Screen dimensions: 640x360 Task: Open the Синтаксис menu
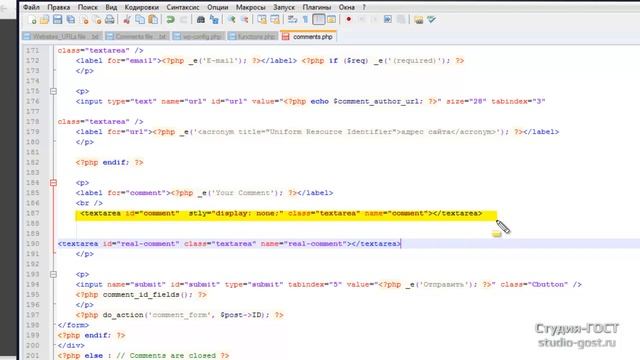(x=183, y=7)
